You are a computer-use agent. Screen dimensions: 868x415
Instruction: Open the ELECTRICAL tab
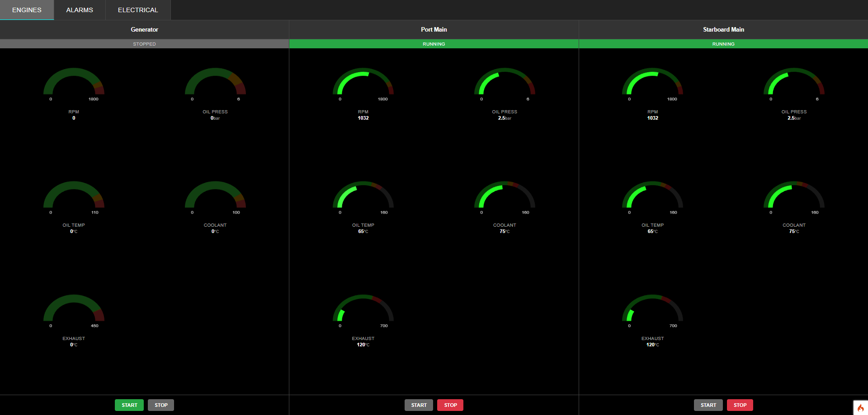tap(137, 10)
